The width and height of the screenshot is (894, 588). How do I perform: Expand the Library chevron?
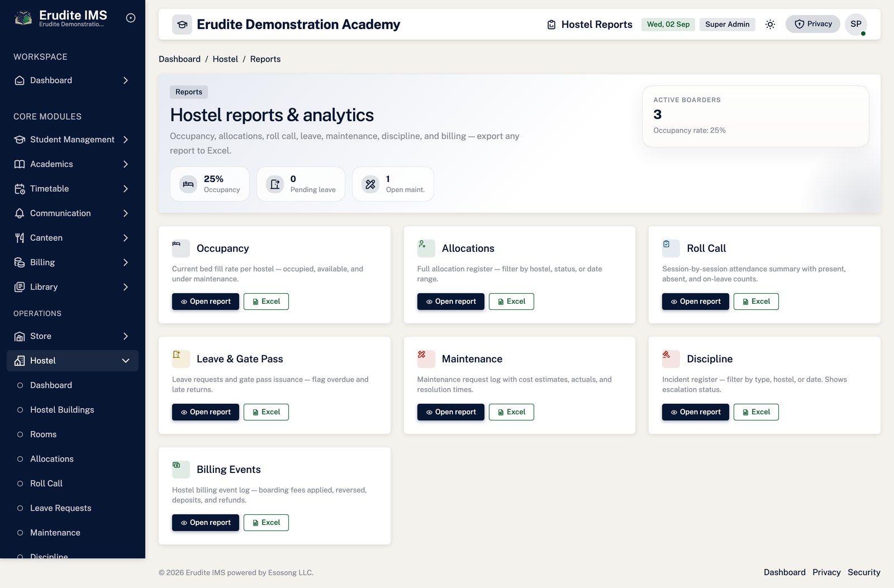[x=126, y=287]
